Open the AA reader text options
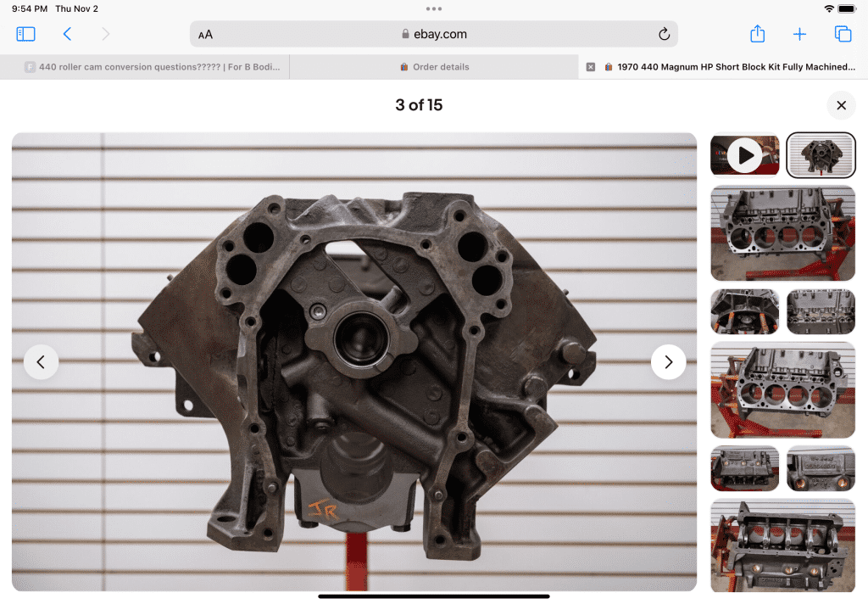 [x=206, y=35]
